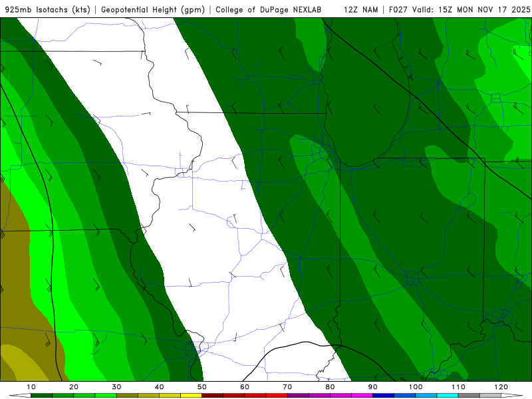532x399 pixels.
Task: Select the bright red 65-70 kt legend swatch
Action: pos(277,396)
